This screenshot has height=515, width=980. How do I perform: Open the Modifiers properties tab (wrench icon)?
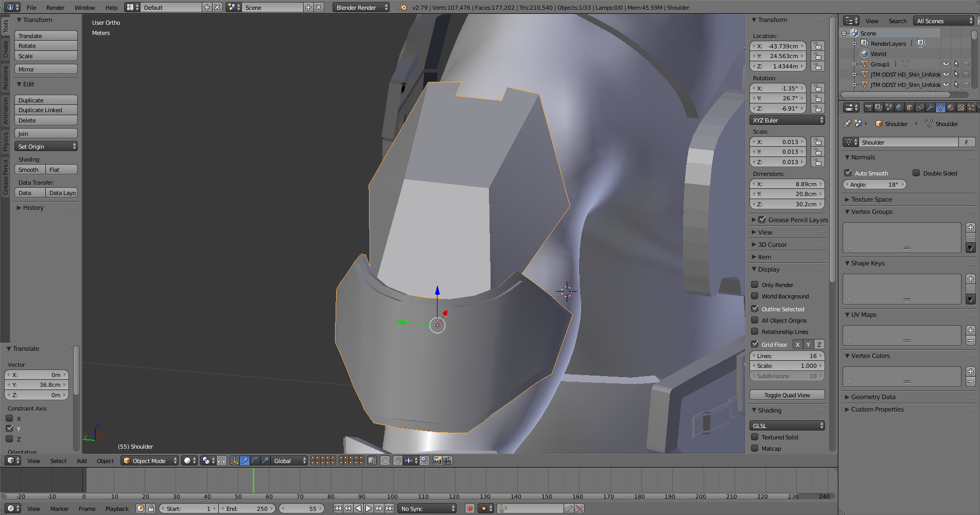930,108
